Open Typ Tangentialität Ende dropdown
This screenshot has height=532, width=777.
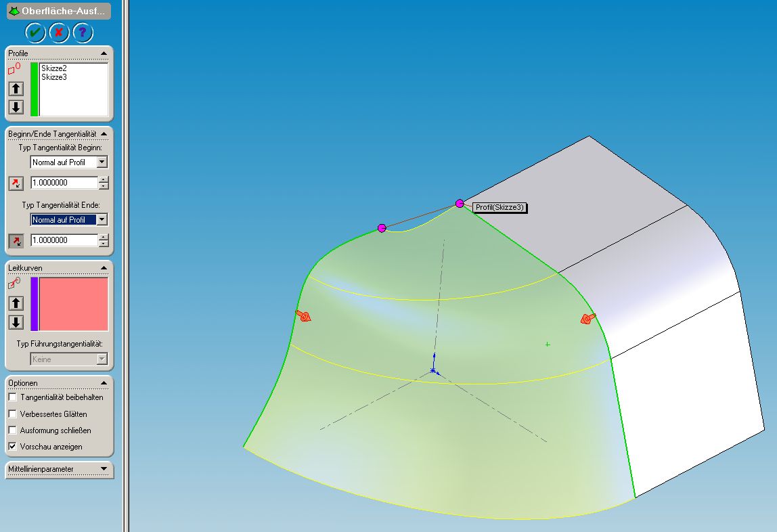(102, 219)
